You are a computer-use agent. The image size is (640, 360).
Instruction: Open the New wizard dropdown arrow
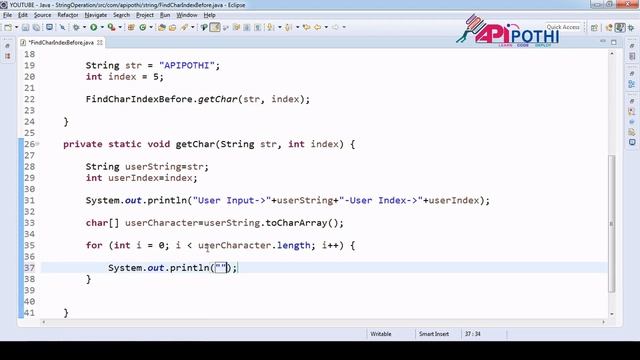click(x=16, y=27)
